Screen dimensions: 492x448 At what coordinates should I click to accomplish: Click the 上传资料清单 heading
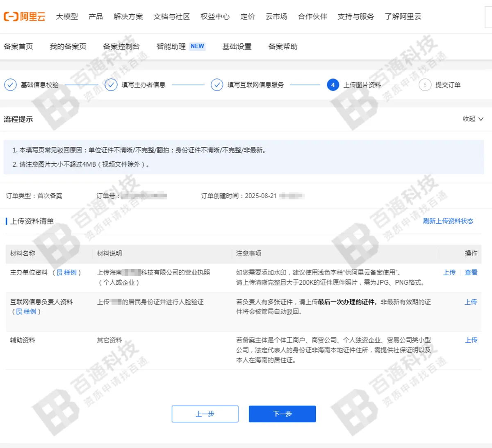pos(32,221)
